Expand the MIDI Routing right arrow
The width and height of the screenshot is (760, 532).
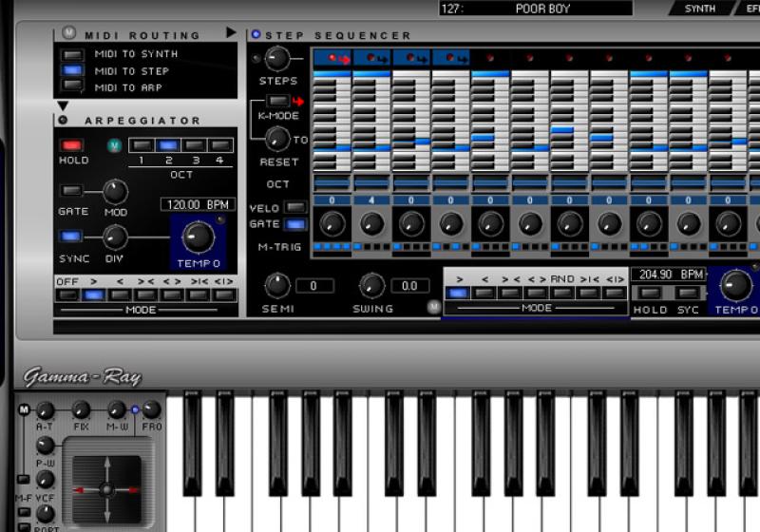click(x=231, y=32)
